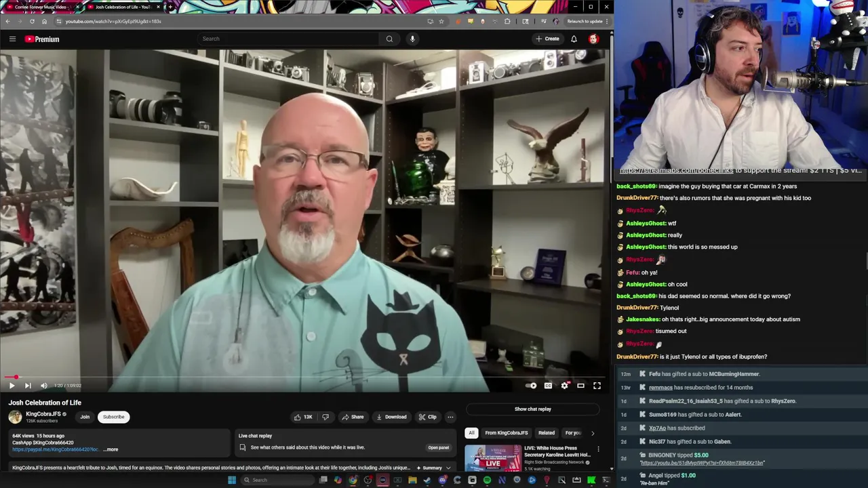Viewport: 868px width, 488px height.
Task: Switch the player to theater mode
Action: 580,386
